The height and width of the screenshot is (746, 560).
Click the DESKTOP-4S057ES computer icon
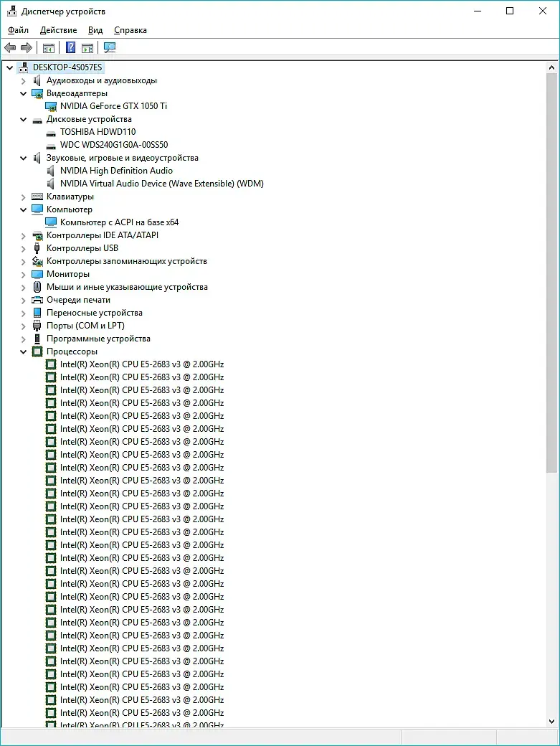23,67
